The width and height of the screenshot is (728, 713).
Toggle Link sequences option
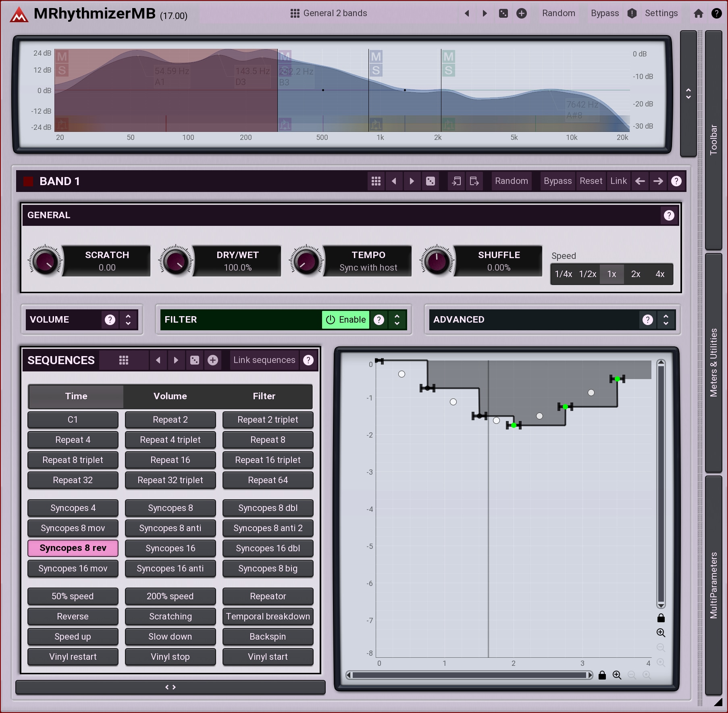pyautogui.click(x=264, y=360)
